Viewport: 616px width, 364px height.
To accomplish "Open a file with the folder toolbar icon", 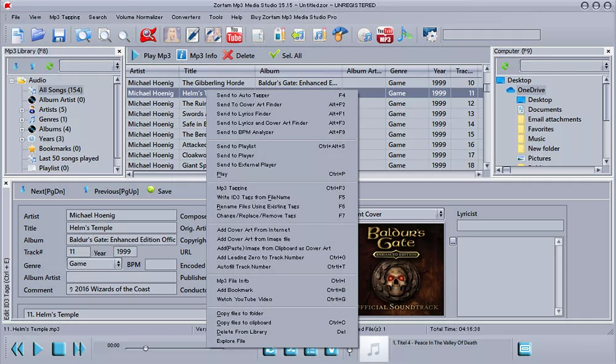I will (x=38, y=35).
